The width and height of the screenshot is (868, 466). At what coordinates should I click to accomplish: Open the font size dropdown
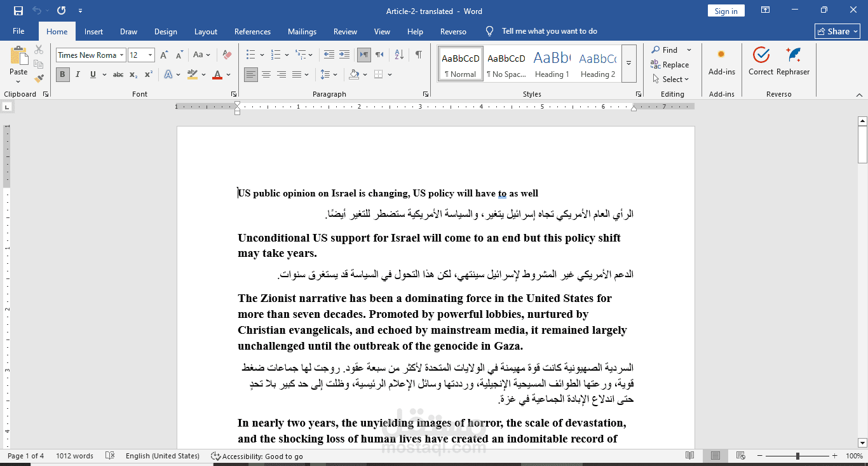pyautogui.click(x=150, y=55)
